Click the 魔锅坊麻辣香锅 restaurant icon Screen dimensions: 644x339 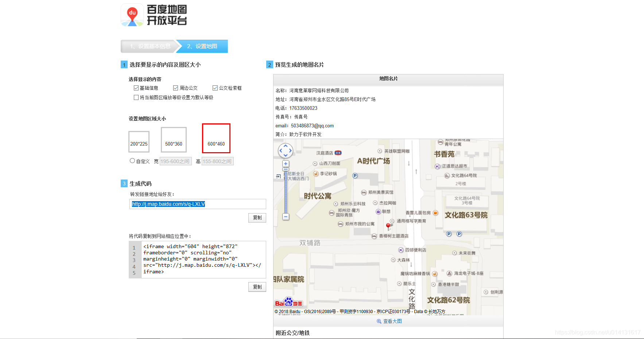[435, 274]
